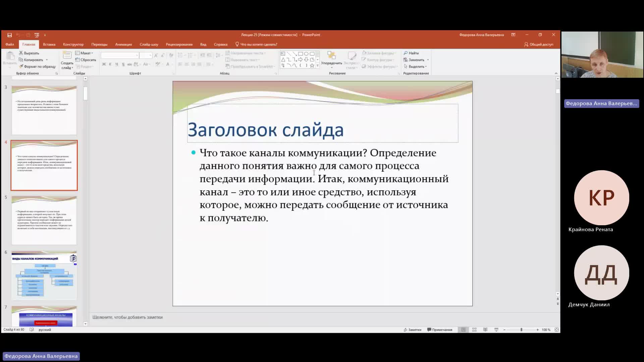Expand the Заменить dropdown arrow
Screen dimensions: 644x362
428,60
